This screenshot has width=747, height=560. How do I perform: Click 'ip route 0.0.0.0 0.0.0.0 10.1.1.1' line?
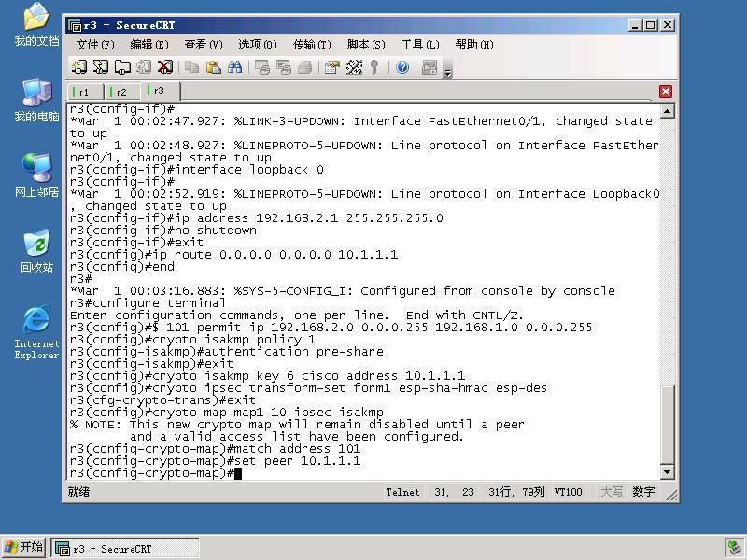pos(233,255)
